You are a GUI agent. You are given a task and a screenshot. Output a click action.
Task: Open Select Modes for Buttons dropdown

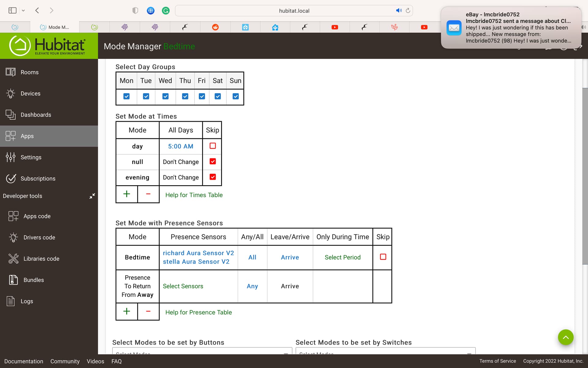click(202, 351)
